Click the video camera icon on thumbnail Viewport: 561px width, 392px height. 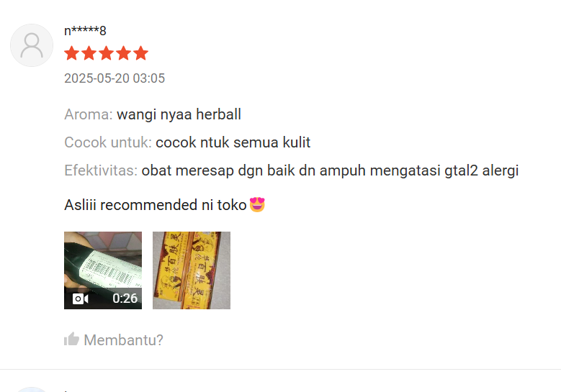click(x=81, y=298)
